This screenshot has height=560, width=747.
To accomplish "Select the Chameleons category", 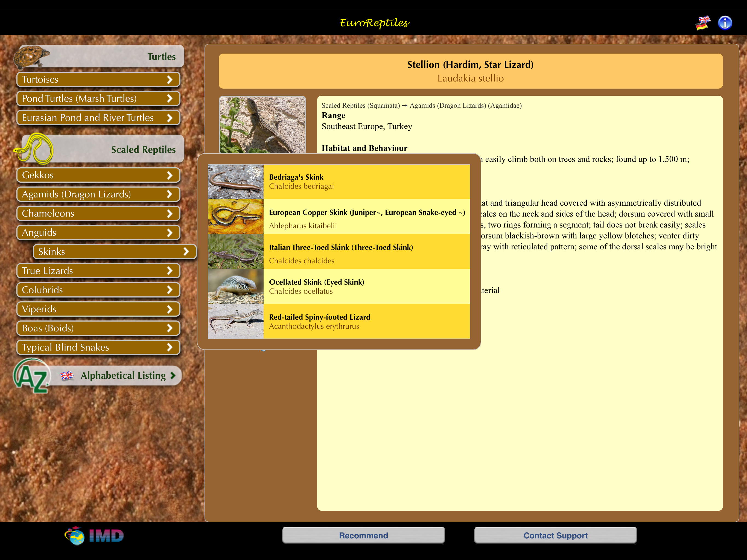I will (98, 214).
